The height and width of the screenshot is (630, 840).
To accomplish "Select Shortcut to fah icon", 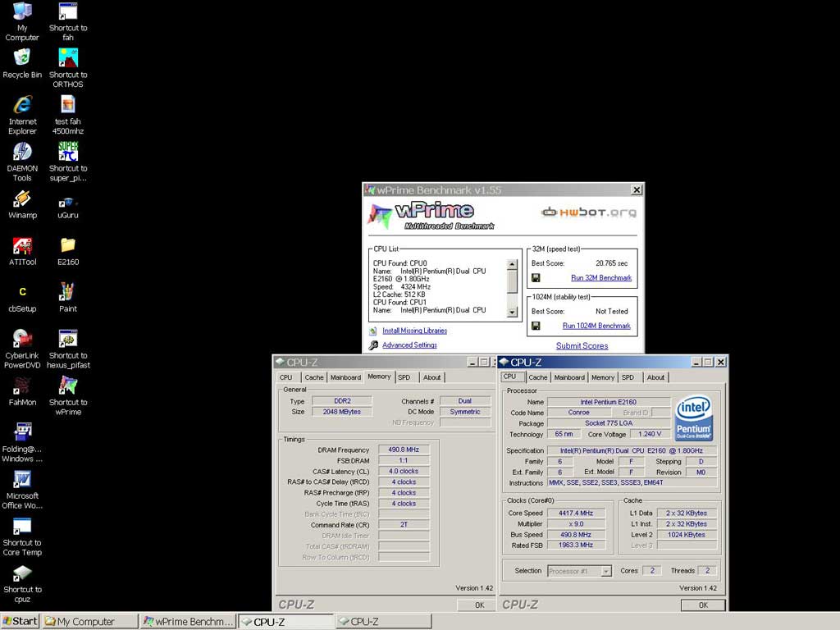I will (x=68, y=21).
